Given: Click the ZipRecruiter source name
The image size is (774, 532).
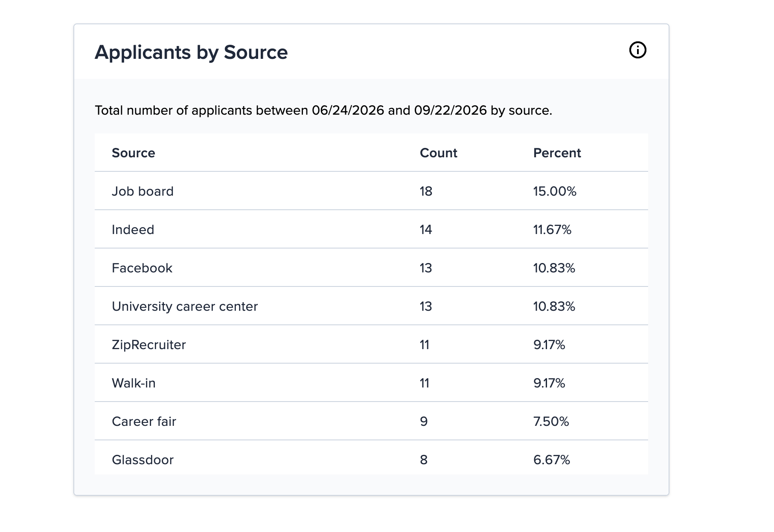Looking at the screenshot, I should tap(149, 345).
